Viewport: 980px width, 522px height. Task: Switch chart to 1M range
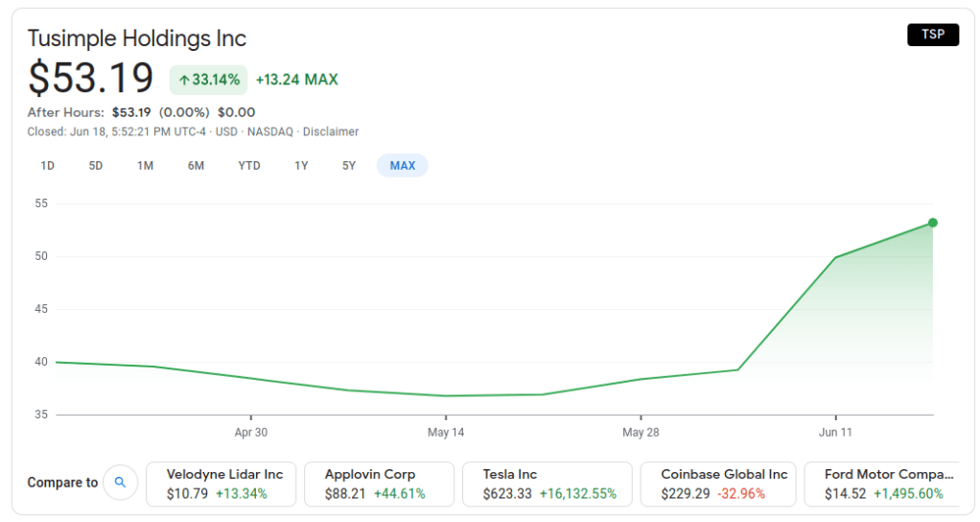[x=145, y=166]
